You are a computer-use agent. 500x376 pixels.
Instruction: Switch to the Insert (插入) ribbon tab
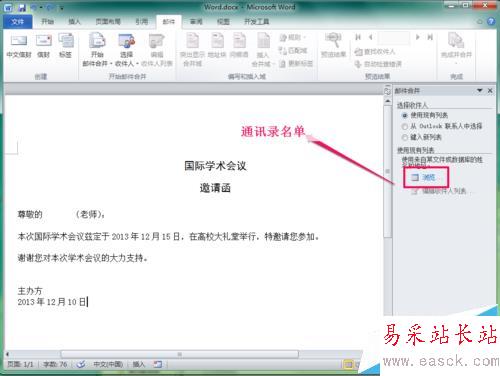click(x=74, y=22)
